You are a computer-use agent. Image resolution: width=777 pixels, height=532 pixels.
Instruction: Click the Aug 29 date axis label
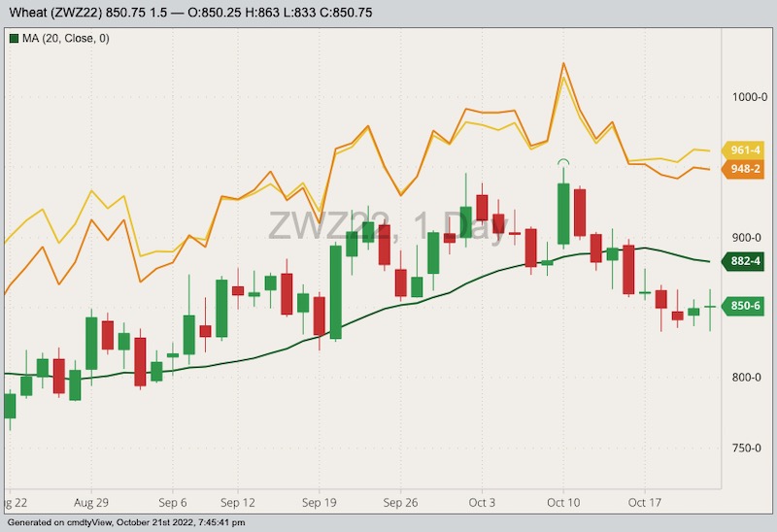pos(91,503)
